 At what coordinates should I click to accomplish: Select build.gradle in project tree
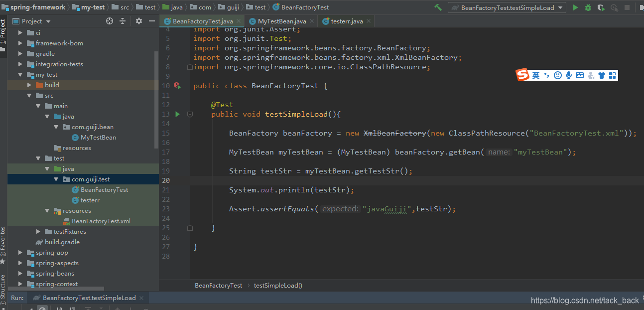coord(57,242)
